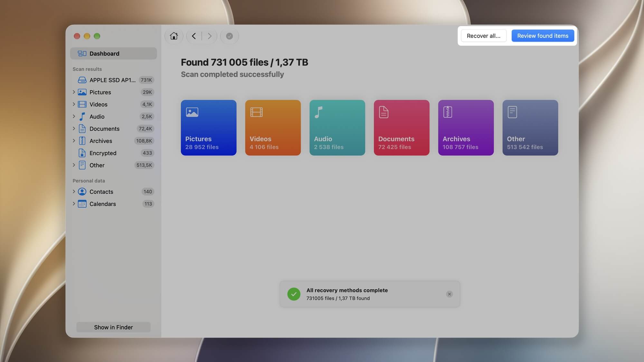Open the blue Pictures card
This screenshot has height=362, width=644.
point(209,128)
